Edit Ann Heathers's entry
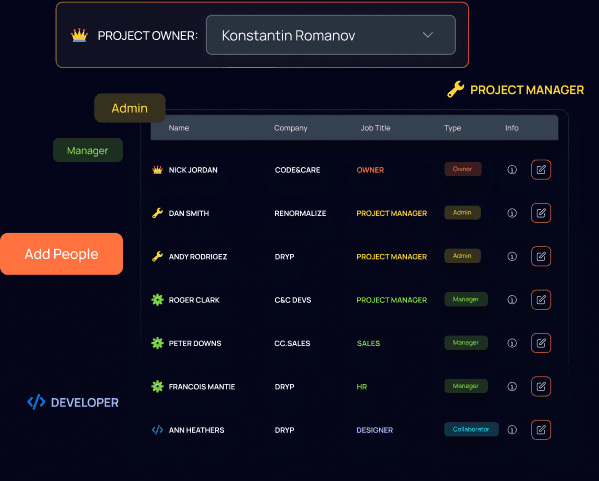The image size is (599, 481). tap(541, 430)
